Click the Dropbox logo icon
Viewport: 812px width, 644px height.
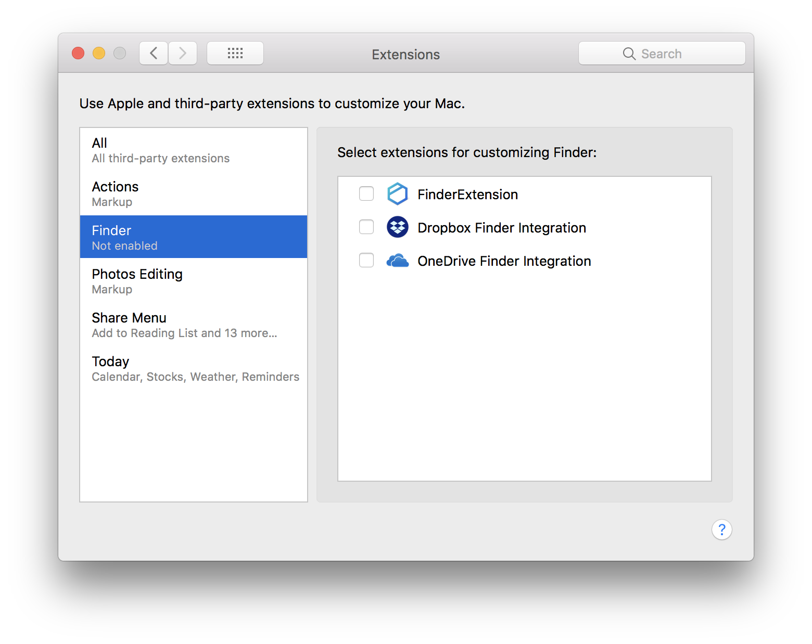(x=398, y=227)
